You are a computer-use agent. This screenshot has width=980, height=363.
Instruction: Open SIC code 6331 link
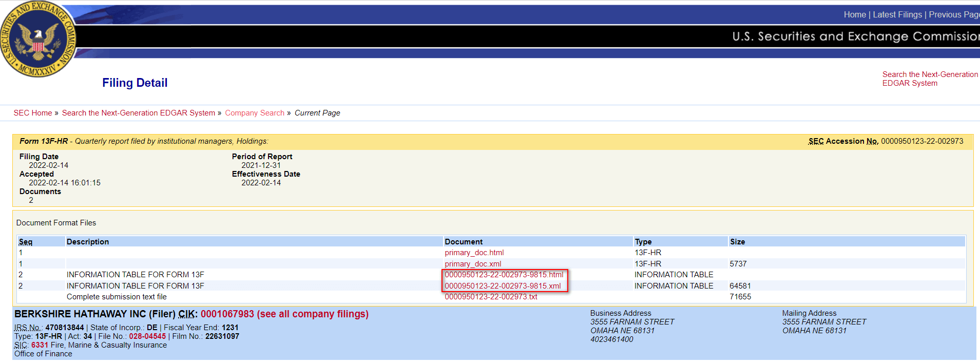(x=40, y=345)
